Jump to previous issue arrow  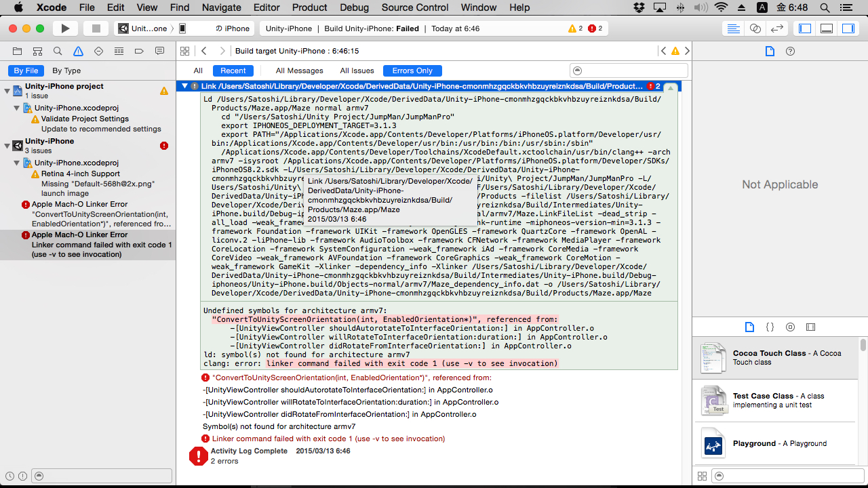[x=664, y=51]
